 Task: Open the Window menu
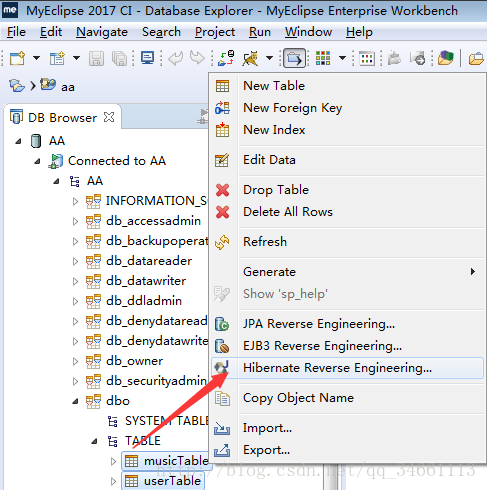(308, 32)
